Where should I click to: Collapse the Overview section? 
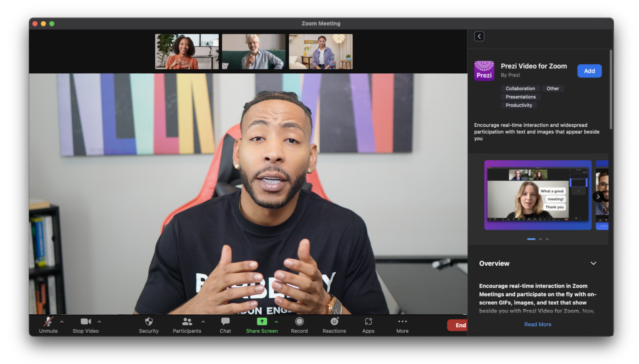click(593, 263)
